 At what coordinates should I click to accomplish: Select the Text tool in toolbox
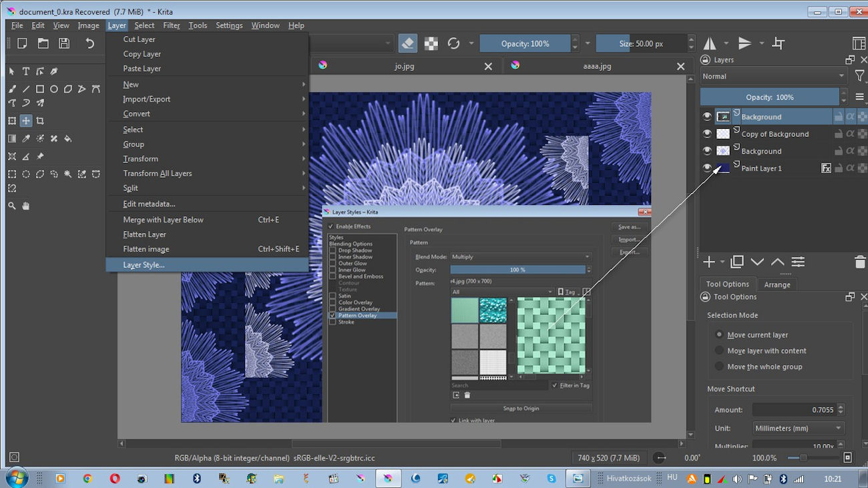point(26,71)
